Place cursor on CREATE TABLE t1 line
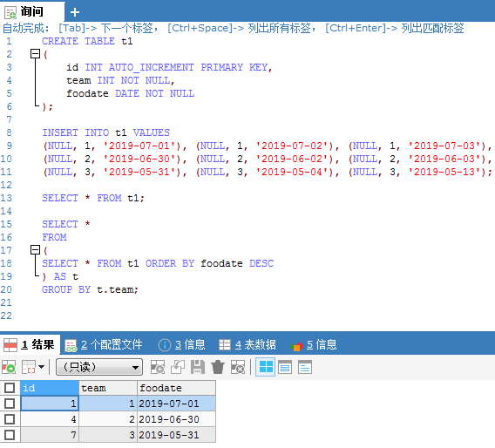The height and width of the screenshot is (448, 495). 87,41
